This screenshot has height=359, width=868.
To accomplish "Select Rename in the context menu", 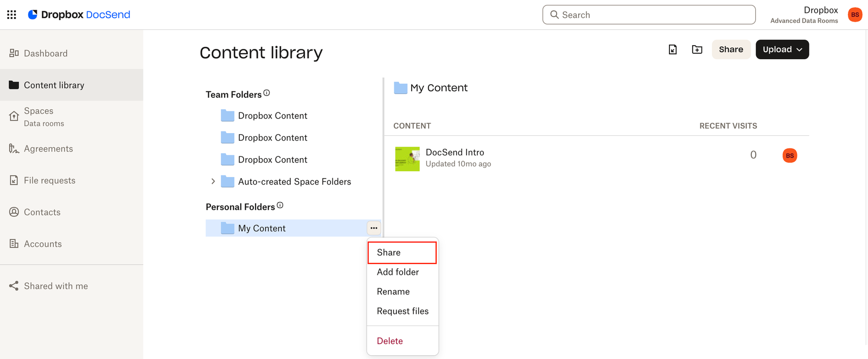I will (402, 292).
